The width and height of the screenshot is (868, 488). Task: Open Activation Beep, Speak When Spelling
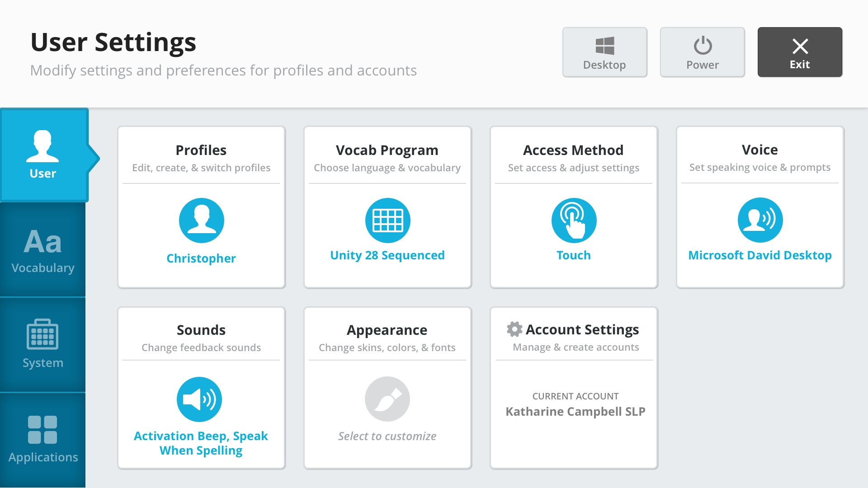point(201,443)
